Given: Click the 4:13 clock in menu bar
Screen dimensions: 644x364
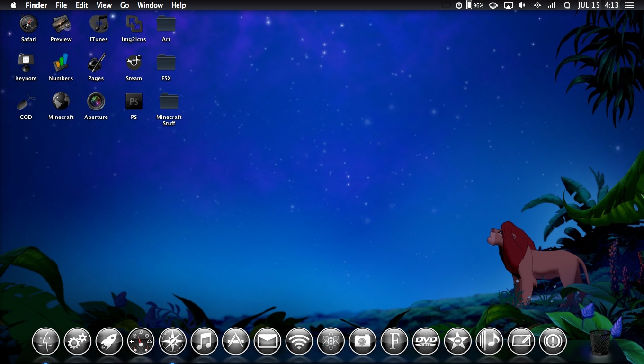Looking at the screenshot, I should tap(611, 5).
